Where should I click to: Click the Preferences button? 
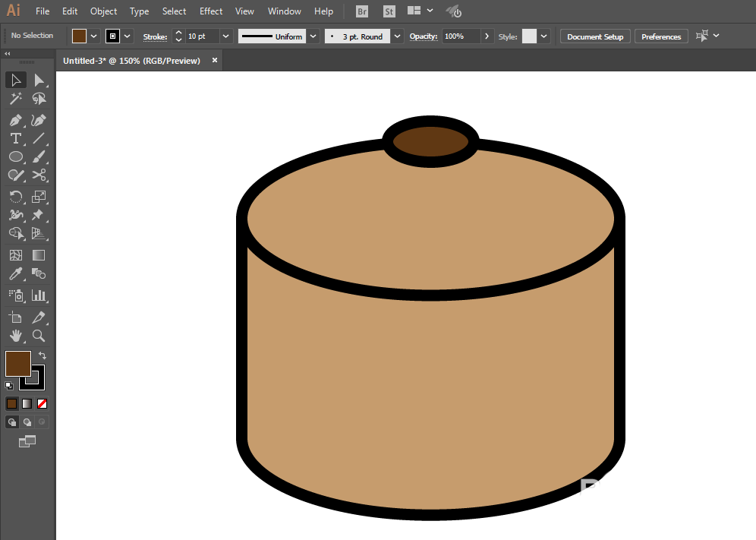[x=661, y=36]
